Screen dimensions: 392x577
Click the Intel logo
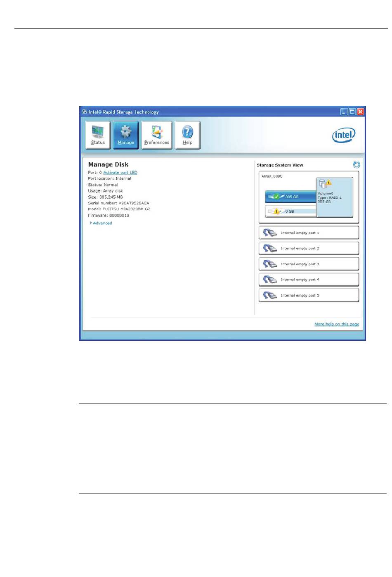click(x=344, y=135)
